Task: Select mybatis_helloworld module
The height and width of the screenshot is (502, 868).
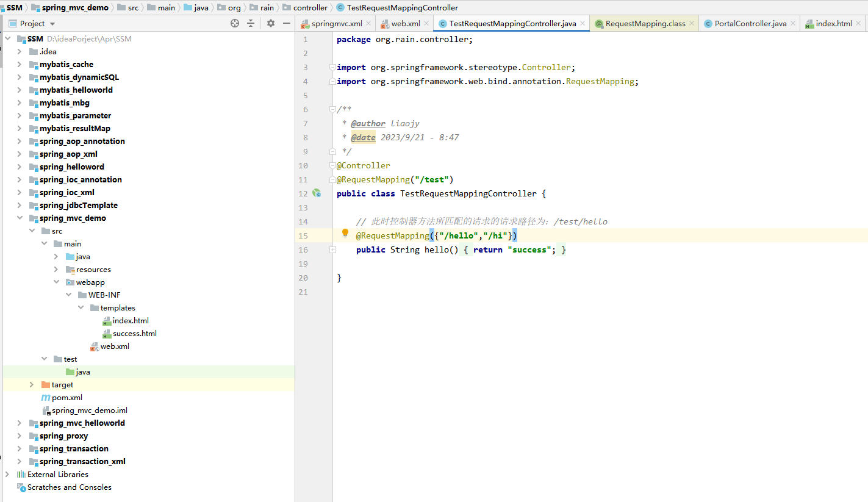Action: (x=76, y=90)
